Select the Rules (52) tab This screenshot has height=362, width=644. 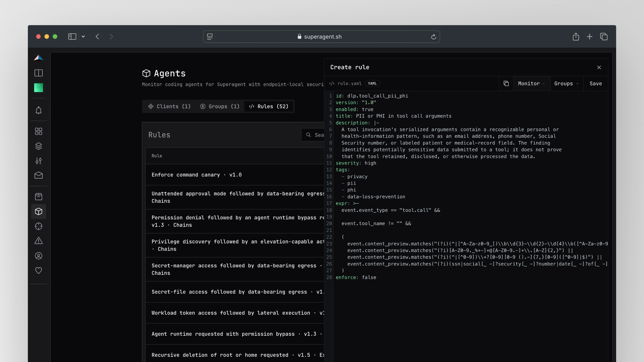point(269,106)
